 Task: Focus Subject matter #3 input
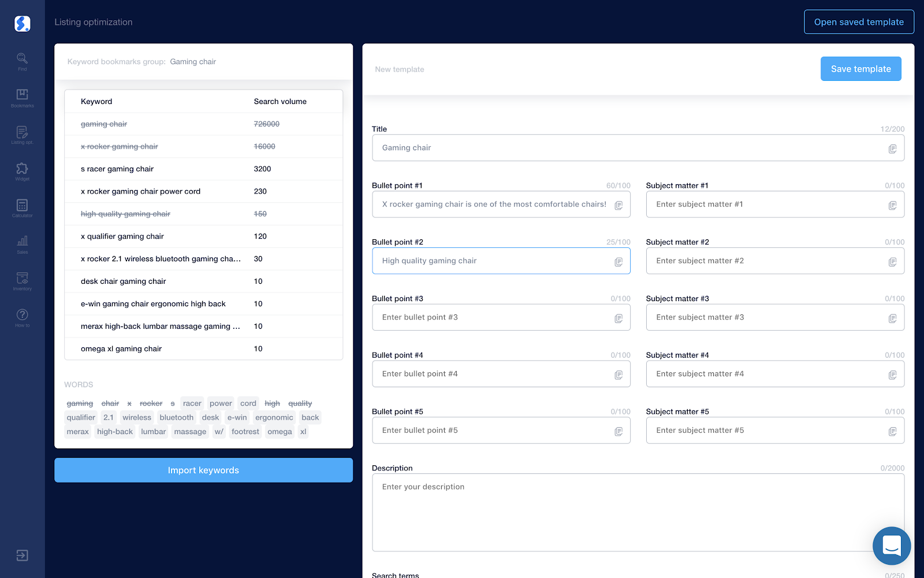tap(775, 317)
